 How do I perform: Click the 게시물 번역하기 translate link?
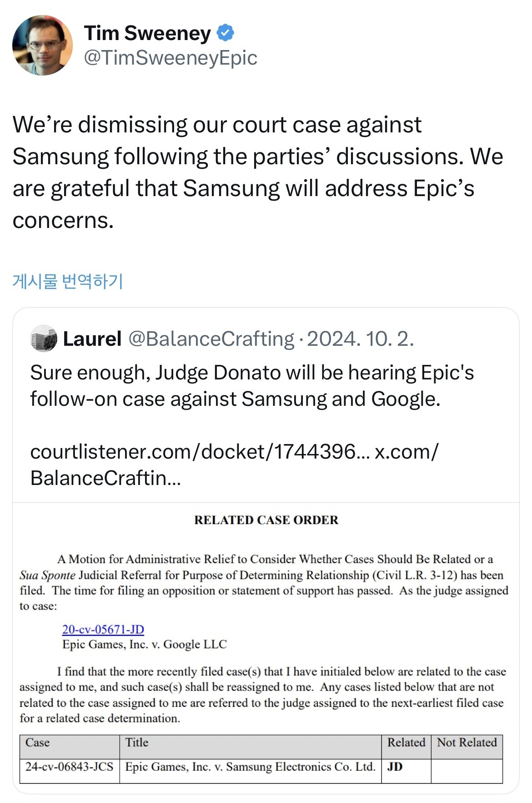tap(68, 281)
